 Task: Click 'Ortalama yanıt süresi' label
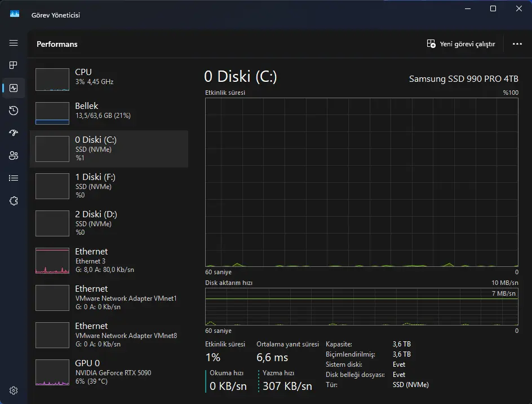(x=288, y=344)
